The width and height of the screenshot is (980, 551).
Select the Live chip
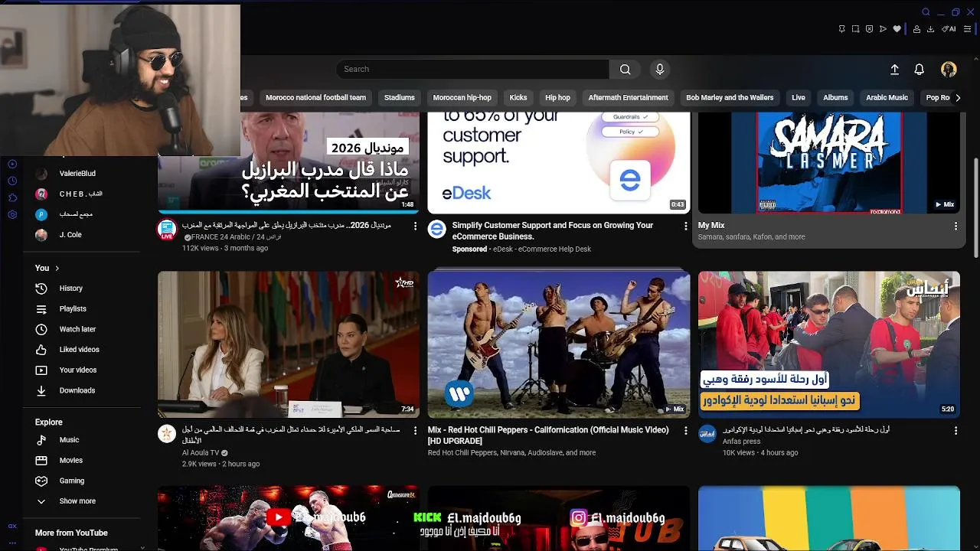(x=799, y=97)
